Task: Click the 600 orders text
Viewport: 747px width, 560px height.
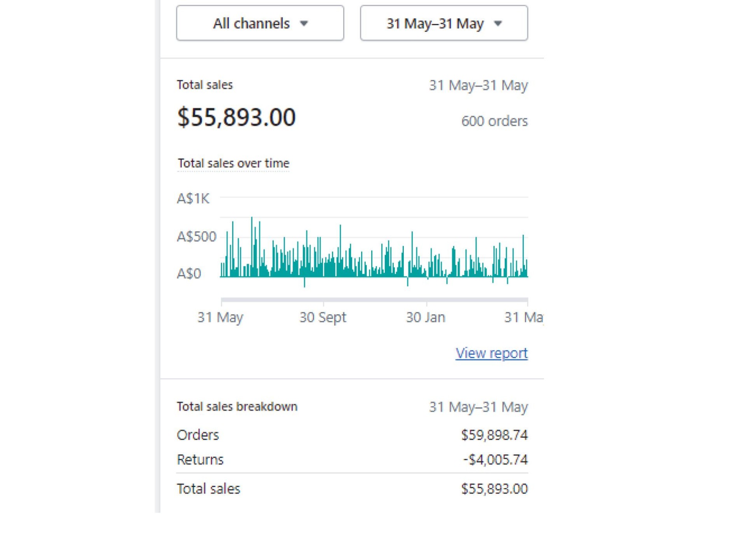Action: (494, 121)
